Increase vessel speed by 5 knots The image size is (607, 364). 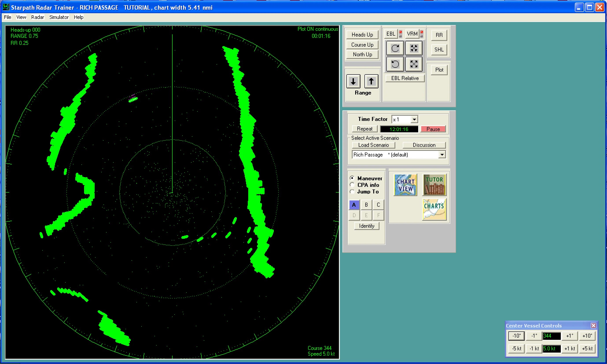click(x=587, y=349)
